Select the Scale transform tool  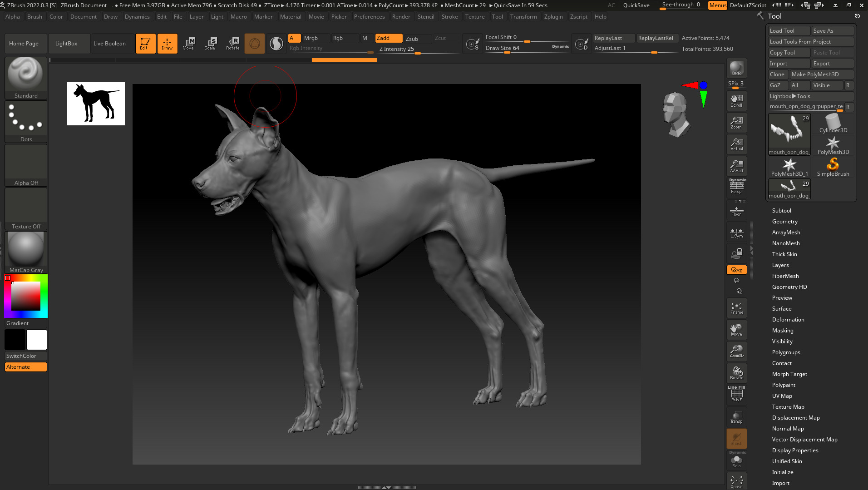click(210, 44)
